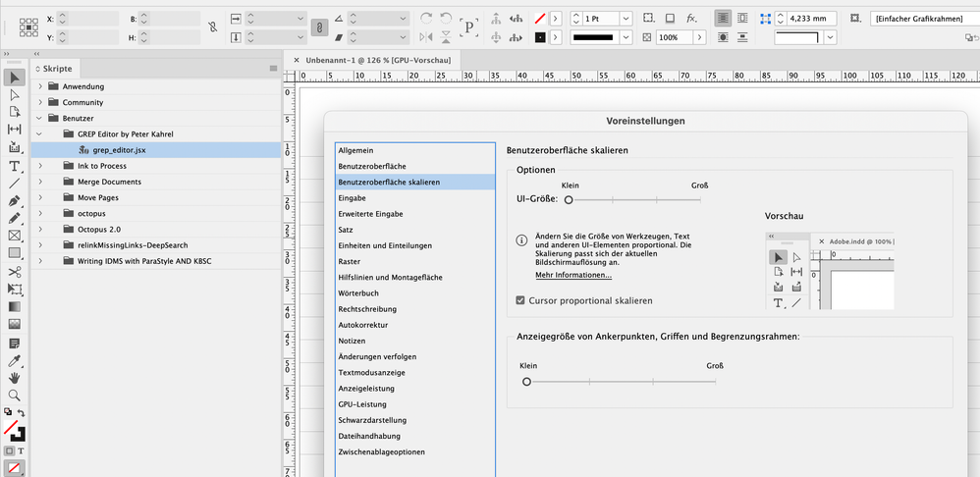Choose the Hand tool
The image size is (980, 477).
point(15,378)
